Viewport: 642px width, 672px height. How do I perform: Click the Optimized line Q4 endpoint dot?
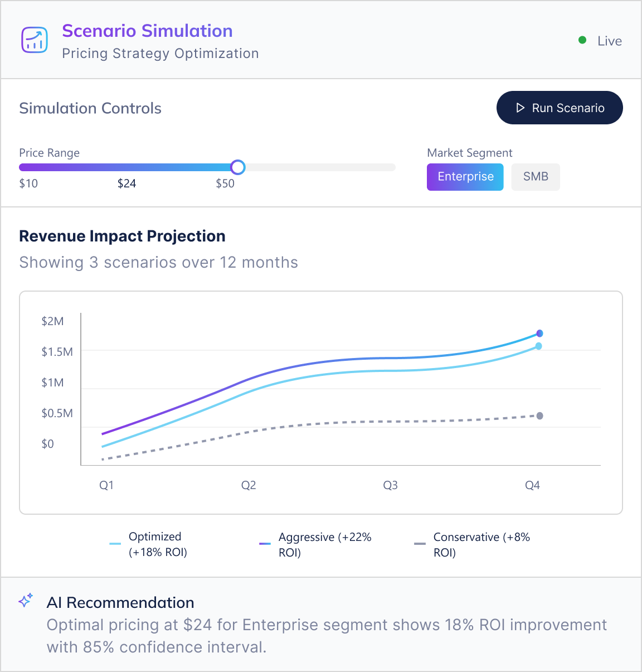click(539, 346)
